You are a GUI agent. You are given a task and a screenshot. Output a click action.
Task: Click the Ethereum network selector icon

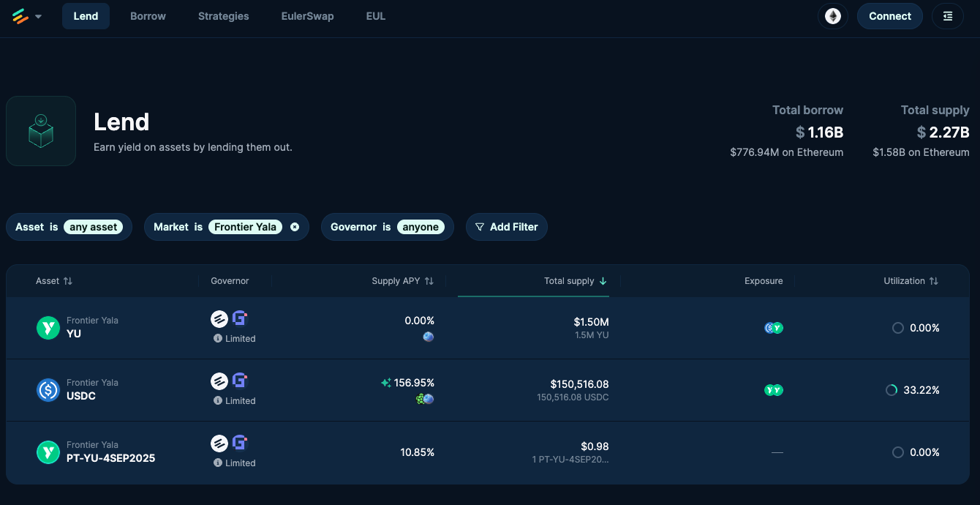(x=833, y=16)
